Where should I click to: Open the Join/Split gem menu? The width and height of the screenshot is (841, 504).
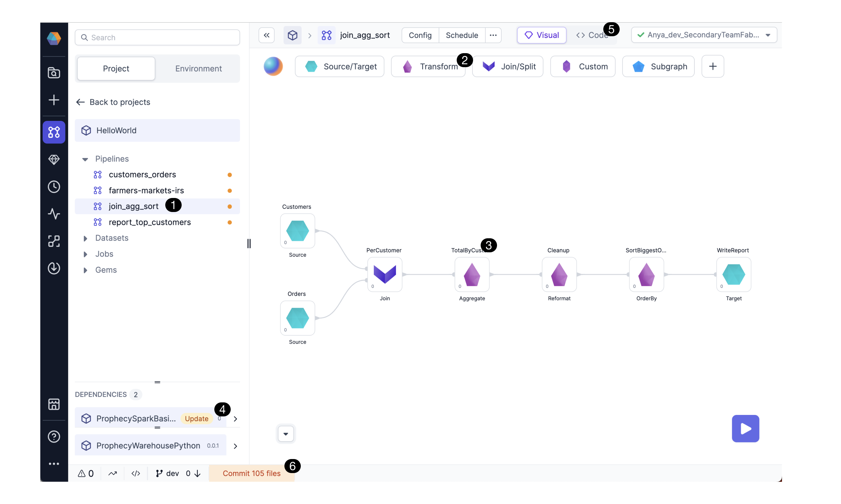(x=508, y=66)
